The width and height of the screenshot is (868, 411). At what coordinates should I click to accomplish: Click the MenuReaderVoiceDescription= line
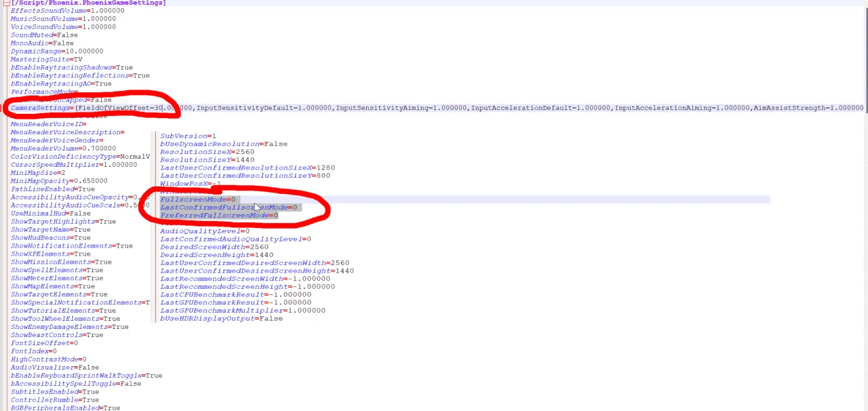(x=67, y=133)
